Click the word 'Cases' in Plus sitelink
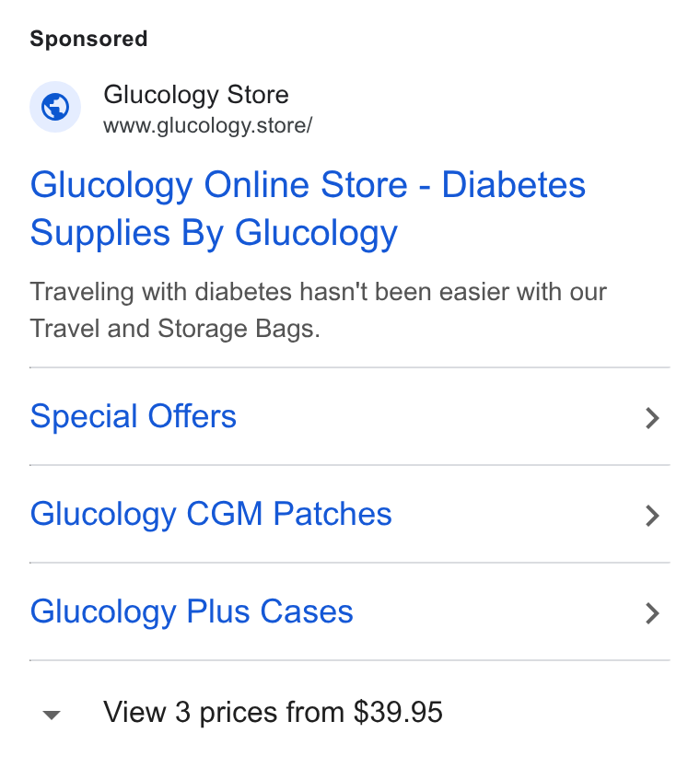Screen dimensions: 700x768 click(x=307, y=611)
